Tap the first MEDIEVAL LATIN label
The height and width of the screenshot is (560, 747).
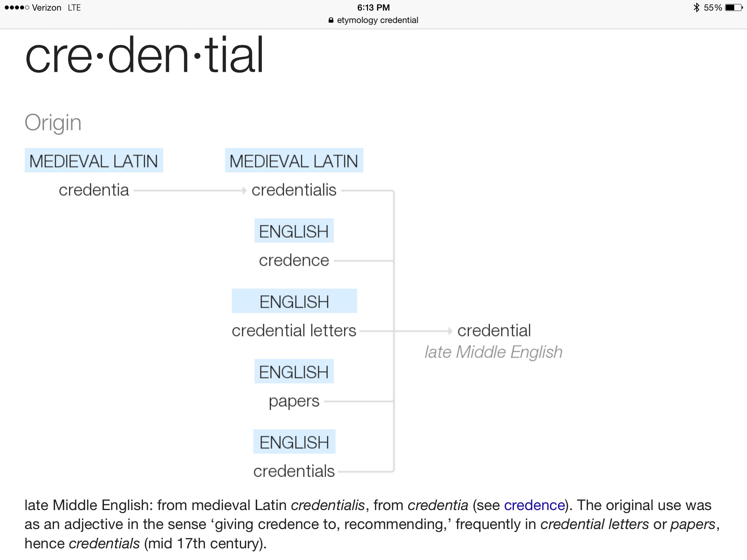pyautogui.click(x=94, y=160)
